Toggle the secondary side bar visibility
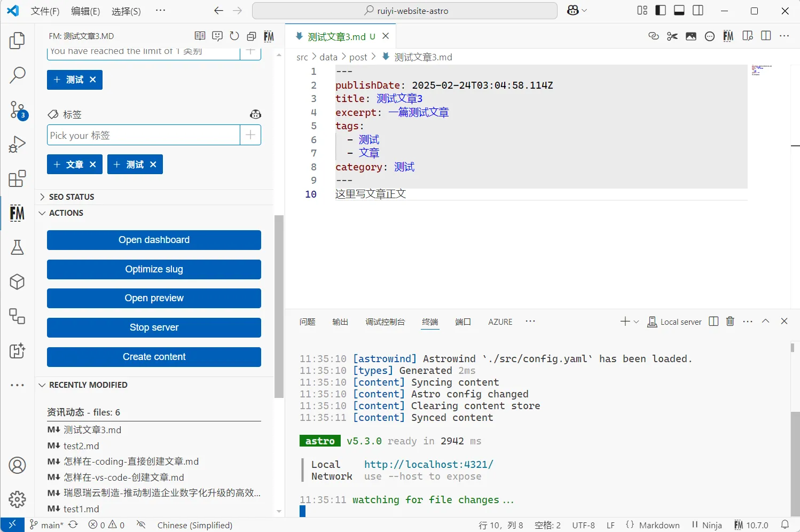This screenshot has width=800, height=532. click(x=698, y=11)
